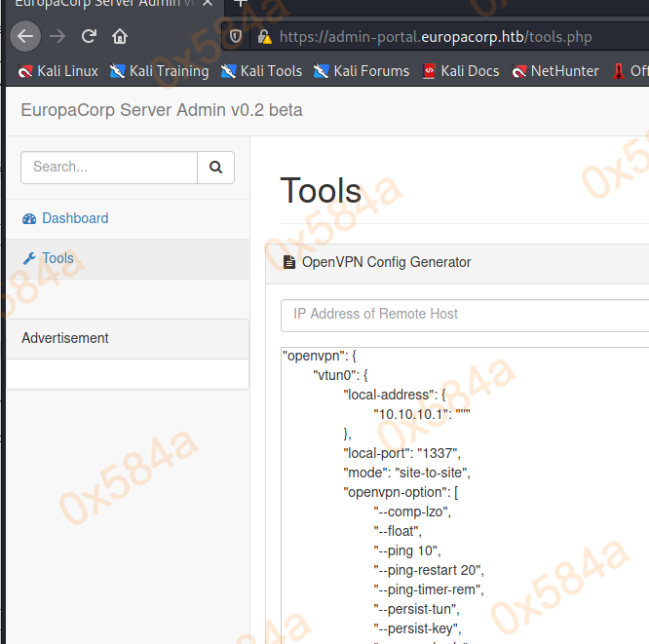Open the Kali Training bookmark

point(159,71)
